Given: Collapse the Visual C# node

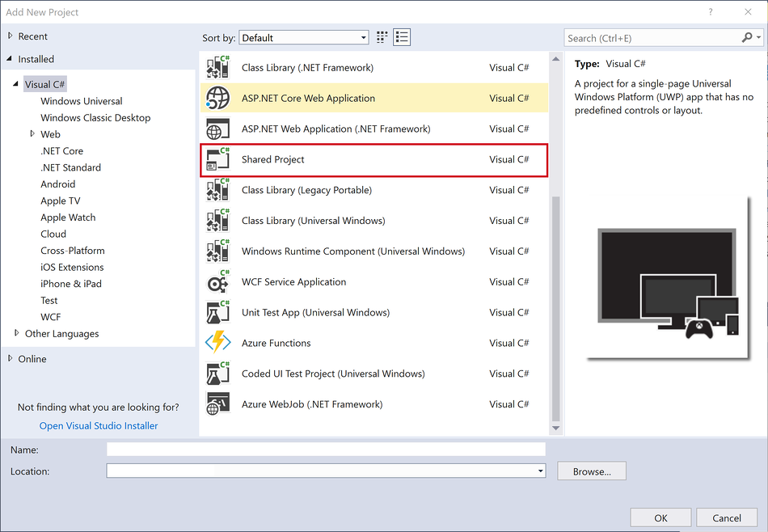Looking at the screenshot, I should coord(16,84).
